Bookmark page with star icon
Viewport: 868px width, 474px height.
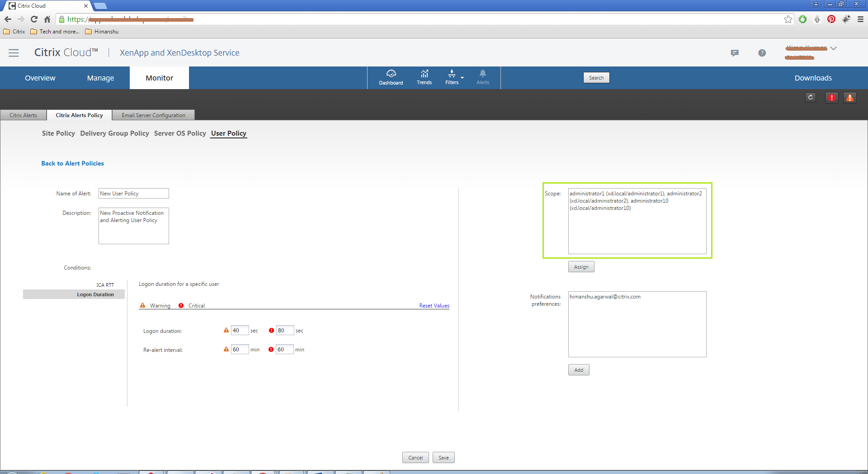(788, 19)
